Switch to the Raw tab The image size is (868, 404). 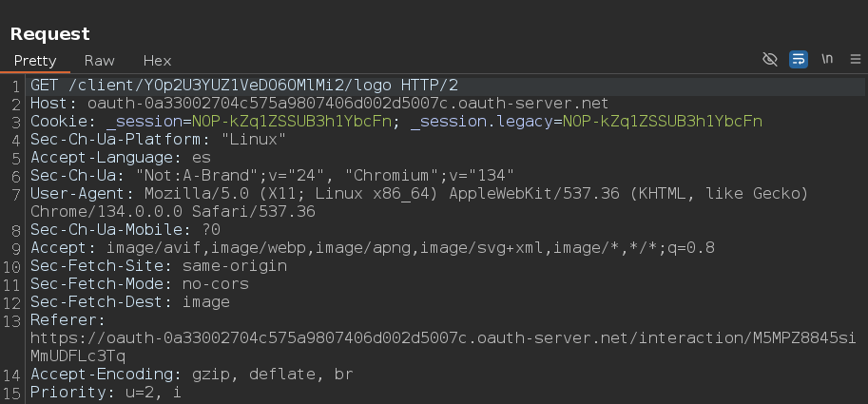coord(99,60)
